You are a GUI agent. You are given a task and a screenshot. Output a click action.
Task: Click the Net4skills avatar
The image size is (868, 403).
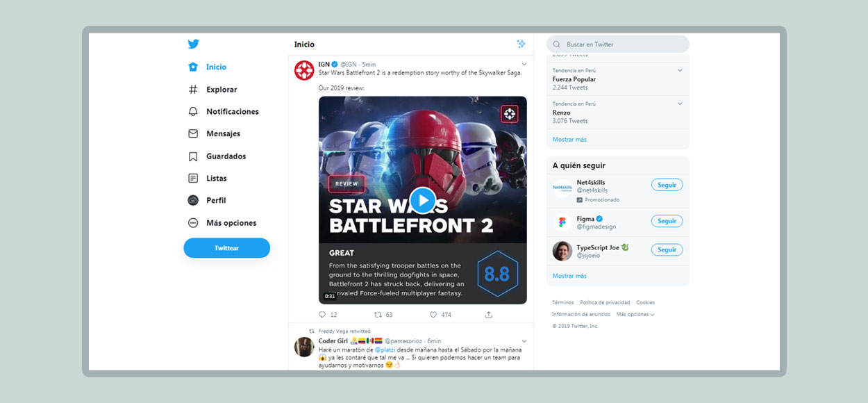(562, 188)
